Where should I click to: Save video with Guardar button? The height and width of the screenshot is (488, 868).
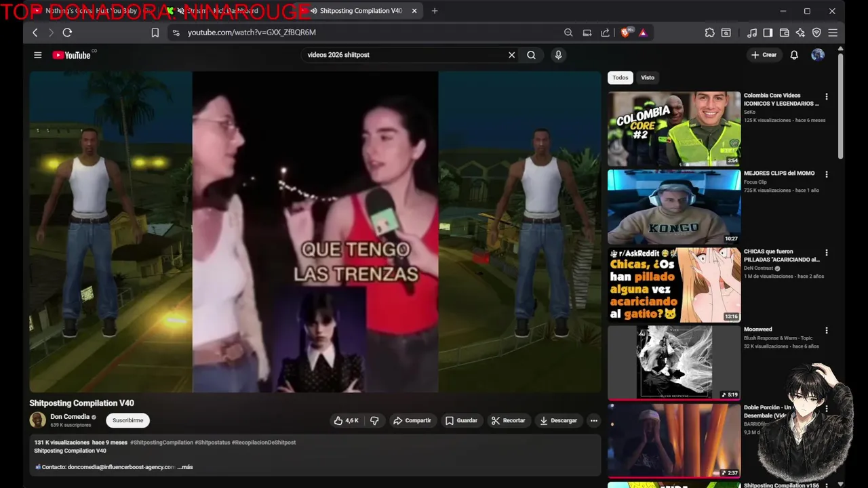point(461,421)
